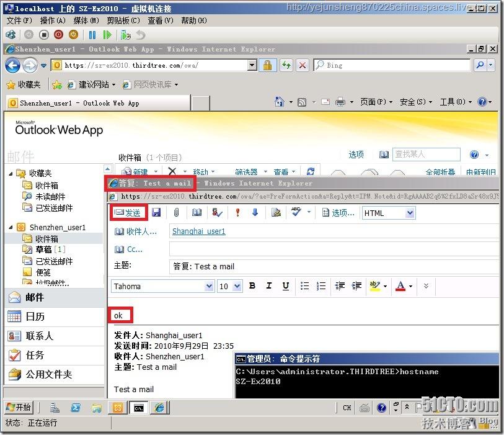Click the To (收件人...) recipients button
Viewport: 504px width, 435px height.
click(x=136, y=231)
